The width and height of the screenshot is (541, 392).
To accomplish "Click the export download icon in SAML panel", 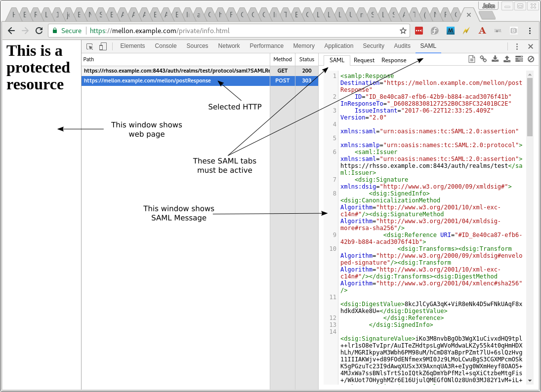I will 495,59.
